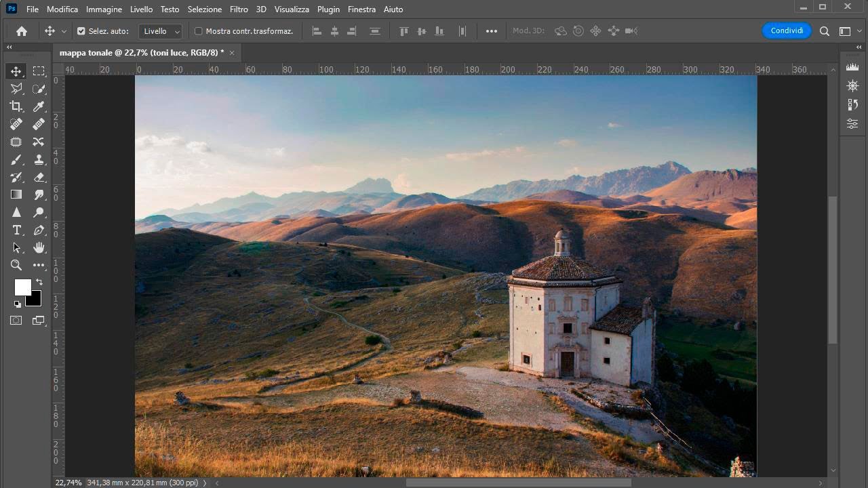Align left edges
The height and width of the screenshot is (488, 868).
(x=317, y=31)
